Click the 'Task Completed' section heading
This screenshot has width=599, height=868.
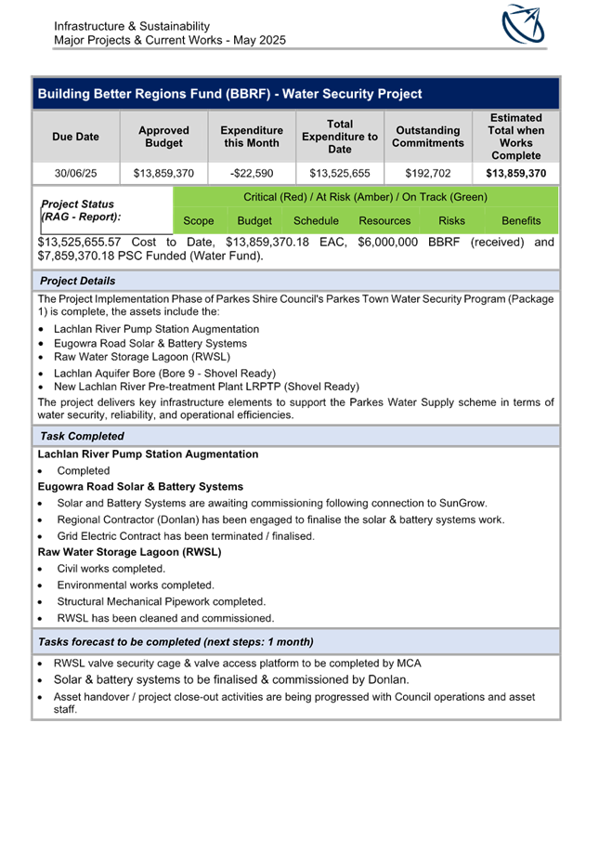[296, 436]
